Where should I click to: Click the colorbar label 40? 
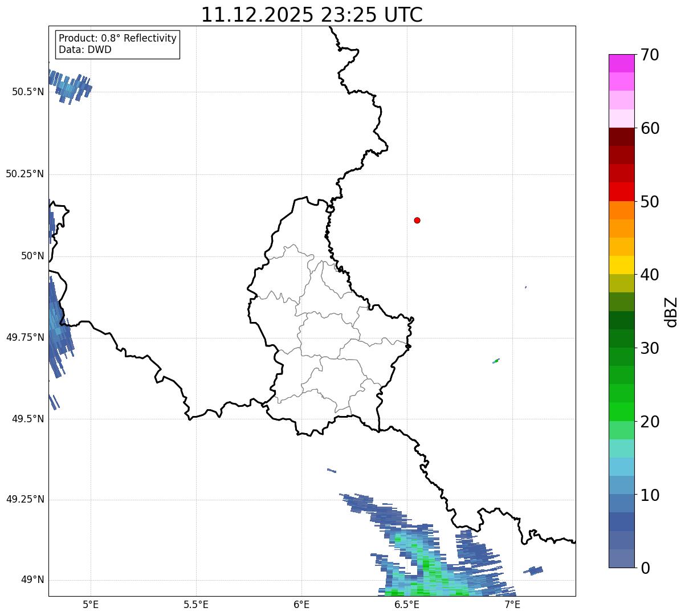coord(650,275)
